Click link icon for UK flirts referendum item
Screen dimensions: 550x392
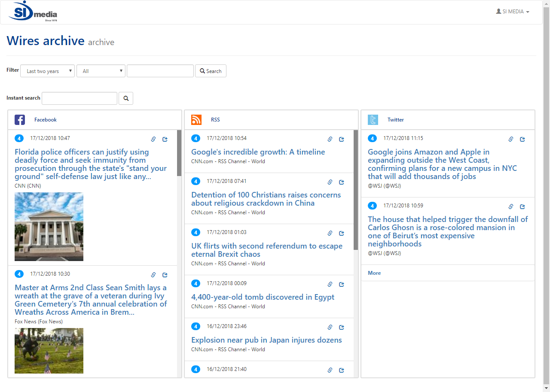330,233
